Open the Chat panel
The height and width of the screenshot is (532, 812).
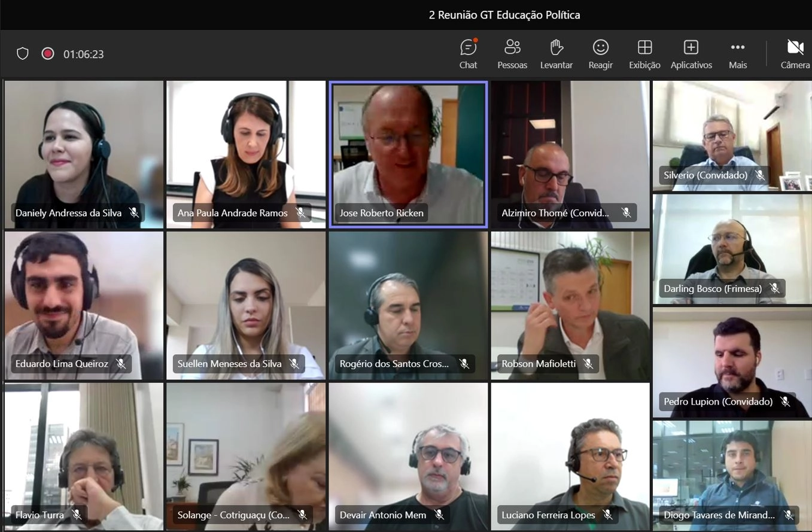[x=468, y=54]
